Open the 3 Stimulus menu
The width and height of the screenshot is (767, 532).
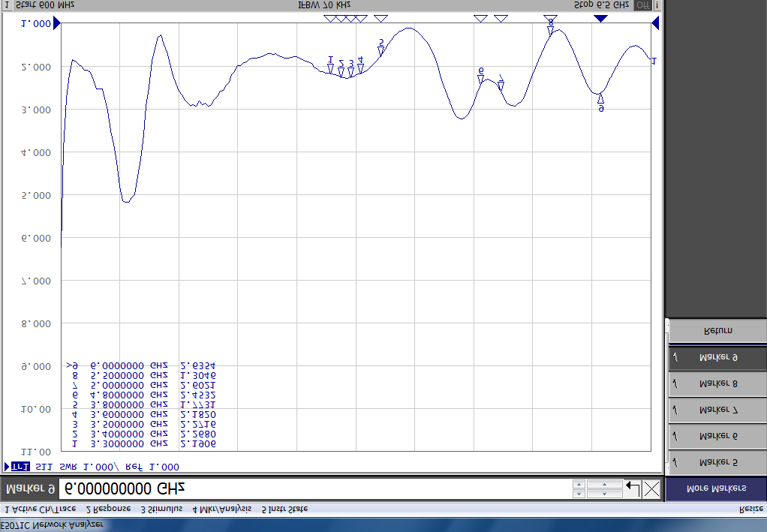click(161, 509)
